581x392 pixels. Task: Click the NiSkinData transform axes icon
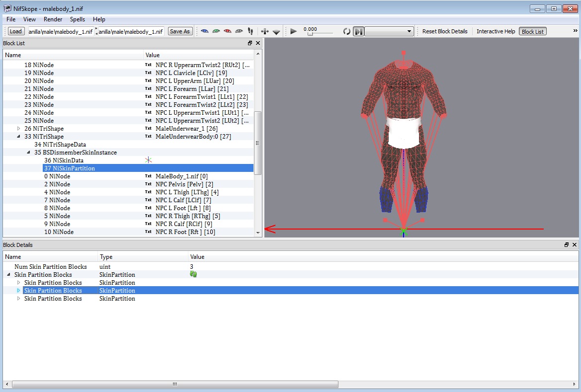148,160
